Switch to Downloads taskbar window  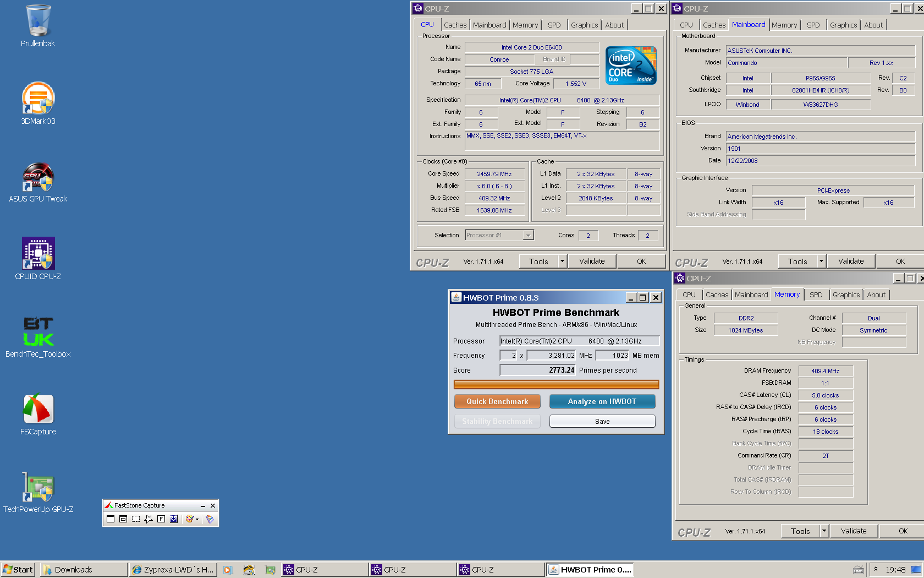(84, 570)
